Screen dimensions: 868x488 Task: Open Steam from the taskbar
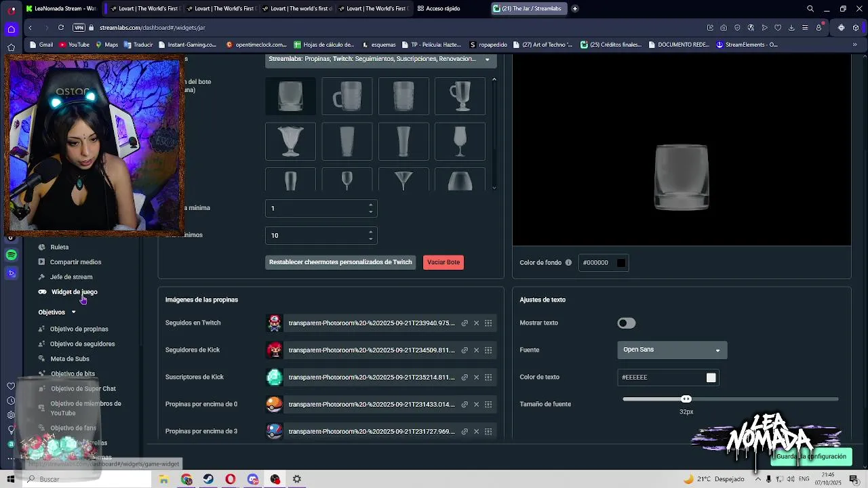208,479
